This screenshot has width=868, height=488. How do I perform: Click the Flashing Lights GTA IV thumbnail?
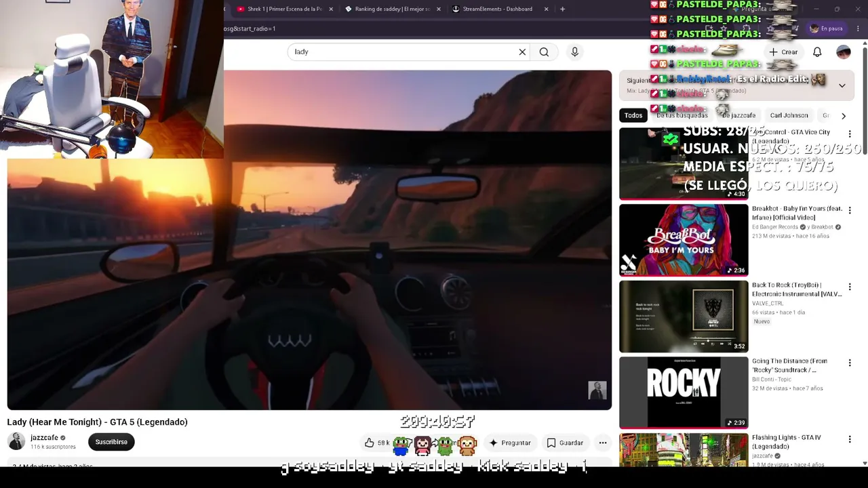tap(684, 450)
